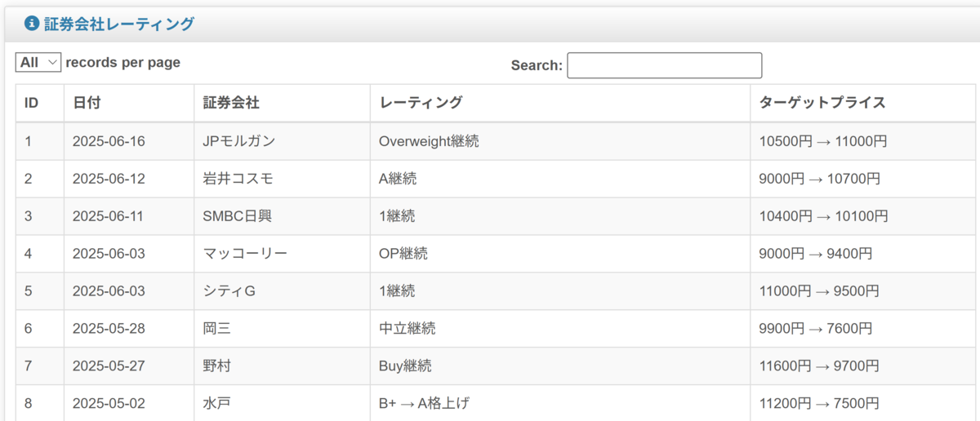The height and width of the screenshot is (421, 980).
Task: Click the OP継続 rating cell
Action: (x=560, y=254)
